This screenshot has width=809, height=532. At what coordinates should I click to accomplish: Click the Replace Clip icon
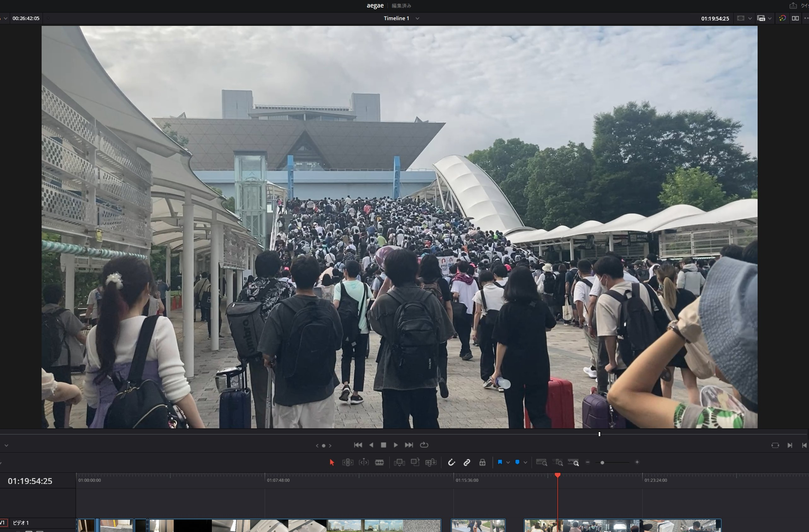[x=431, y=462]
